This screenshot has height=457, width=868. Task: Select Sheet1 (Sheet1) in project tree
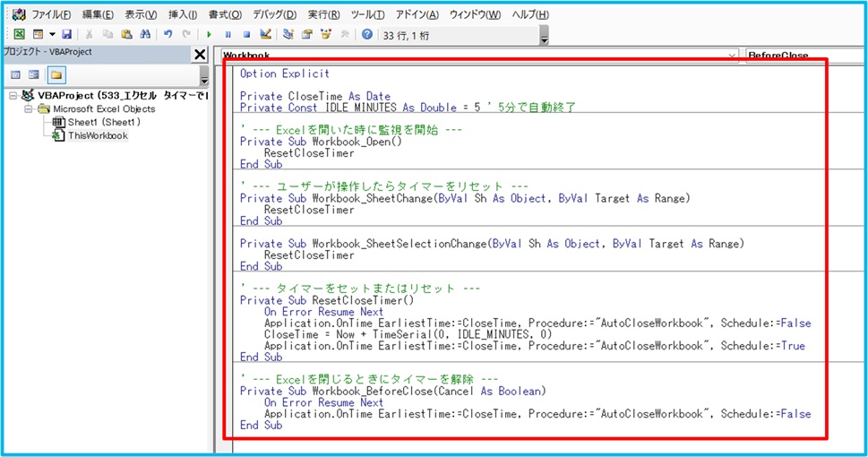(x=103, y=122)
